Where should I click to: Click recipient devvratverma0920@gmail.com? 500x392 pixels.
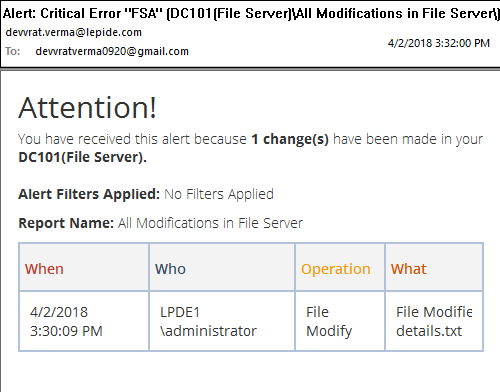pyautogui.click(x=112, y=51)
